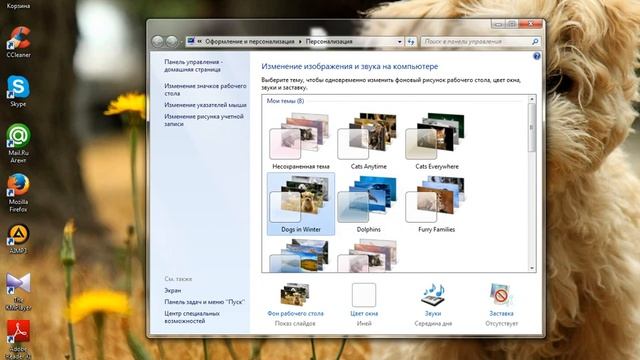Select the Cats Anytime theme
The height and width of the screenshot is (360, 640).
[369, 141]
